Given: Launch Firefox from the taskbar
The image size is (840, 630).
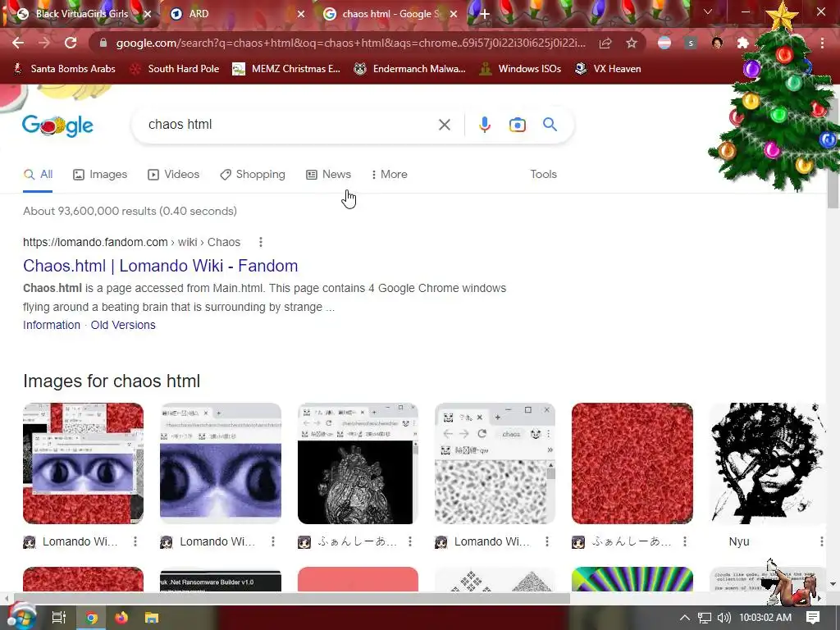Looking at the screenshot, I should point(121,618).
